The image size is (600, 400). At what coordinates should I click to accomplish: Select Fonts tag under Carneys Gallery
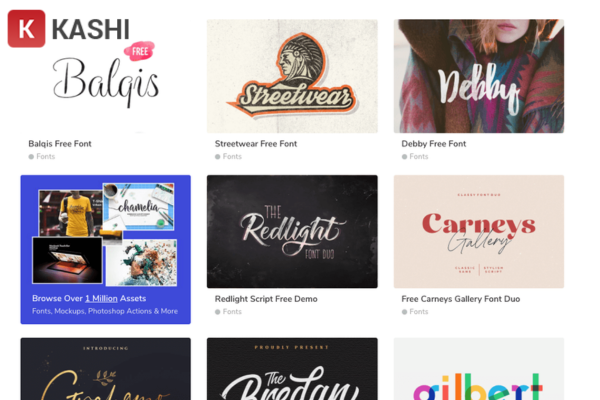(x=415, y=312)
